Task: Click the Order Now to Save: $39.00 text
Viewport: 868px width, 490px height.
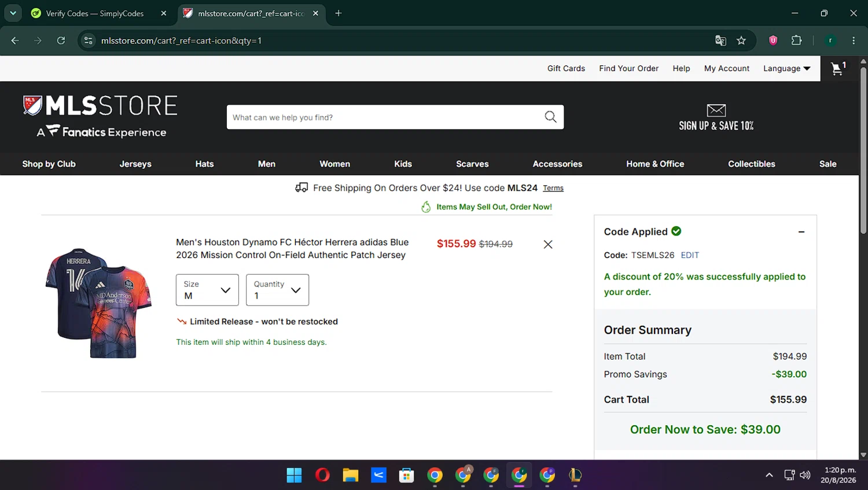Action: point(705,429)
